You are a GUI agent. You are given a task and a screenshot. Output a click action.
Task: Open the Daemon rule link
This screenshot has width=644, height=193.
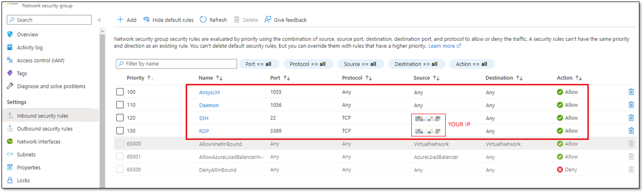tap(209, 105)
